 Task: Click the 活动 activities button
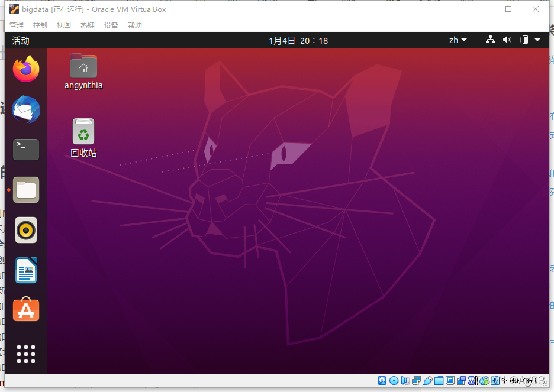point(21,41)
